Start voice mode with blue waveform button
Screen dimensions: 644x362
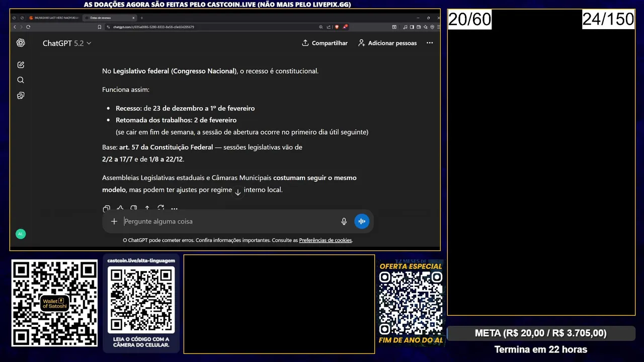362,221
